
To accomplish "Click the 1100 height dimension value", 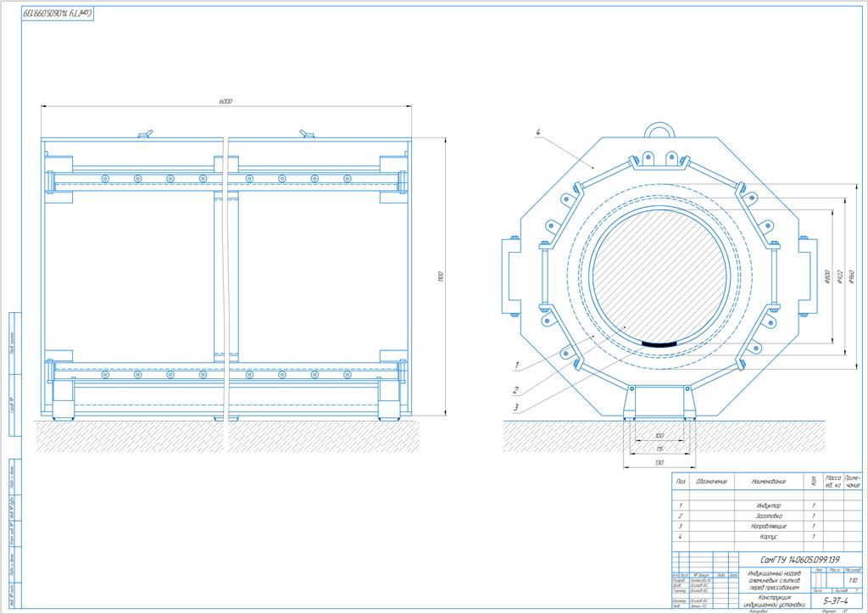I will pos(441,276).
